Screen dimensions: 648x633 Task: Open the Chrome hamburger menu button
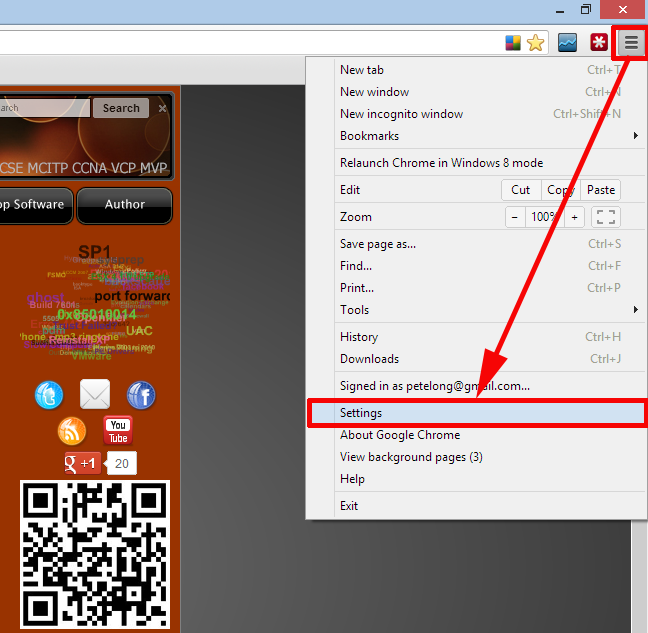pos(631,42)
